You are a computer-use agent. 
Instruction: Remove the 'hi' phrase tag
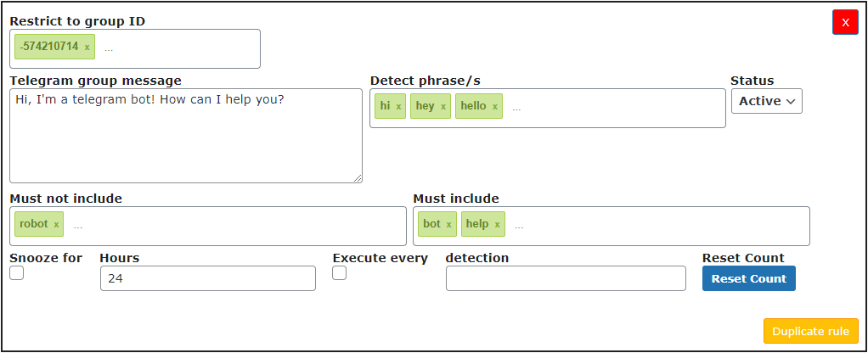click(398, 106)
